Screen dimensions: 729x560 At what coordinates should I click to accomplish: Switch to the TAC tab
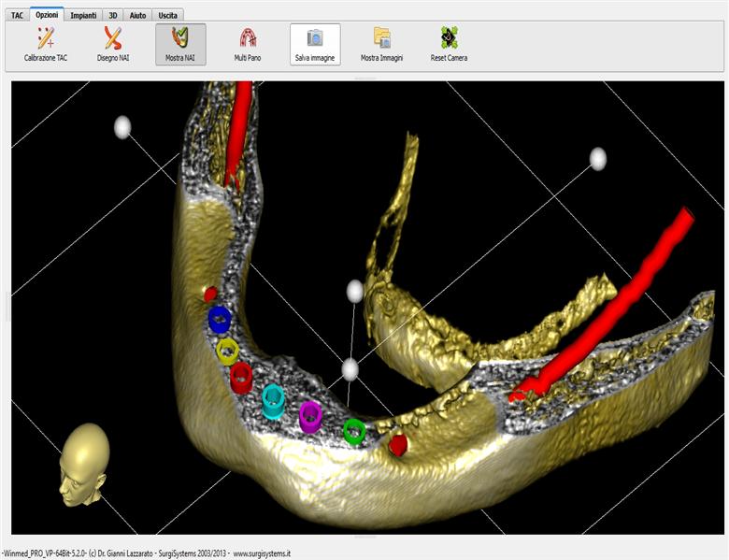pos(17,15)
